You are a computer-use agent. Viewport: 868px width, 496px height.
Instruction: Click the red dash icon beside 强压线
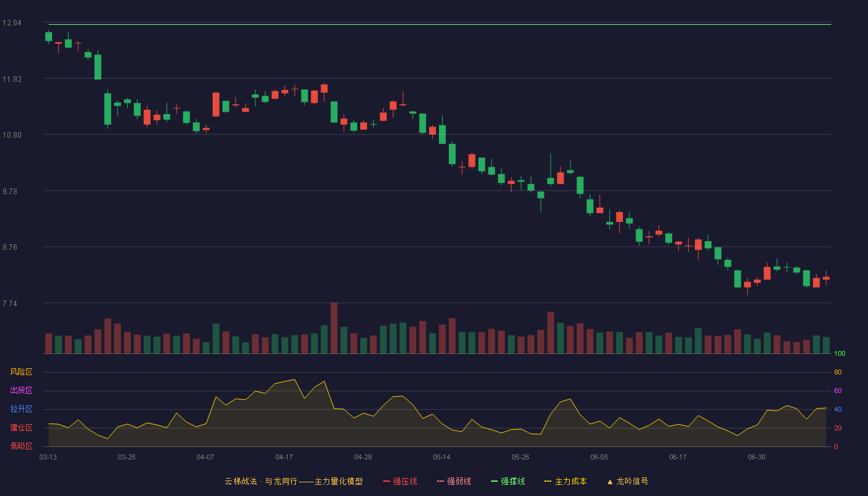[x=386, y=481]
